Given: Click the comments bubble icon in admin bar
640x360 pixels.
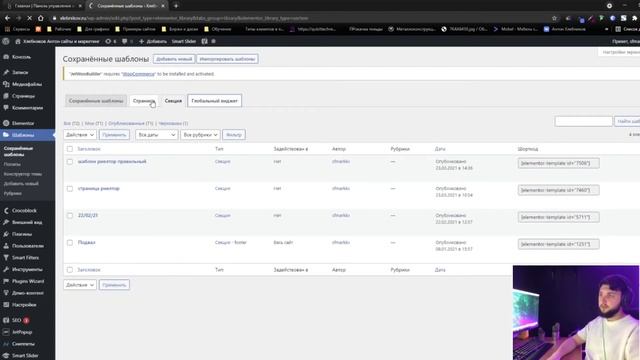Looking at the screenshot, I should pyautogui.click(x=124, y=41).
